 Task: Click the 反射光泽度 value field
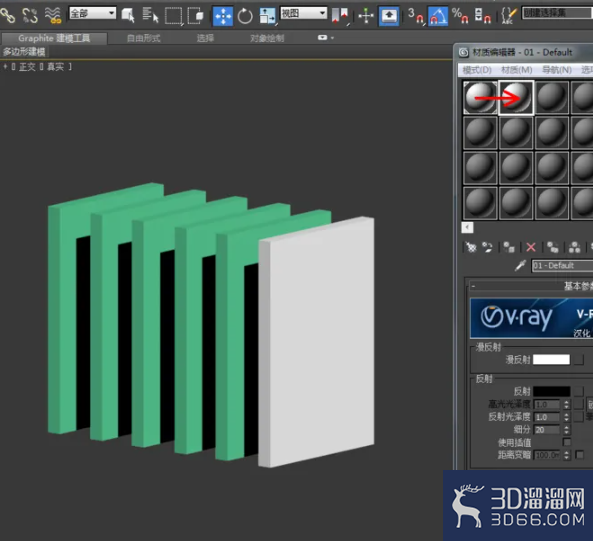tap(547, 417)
